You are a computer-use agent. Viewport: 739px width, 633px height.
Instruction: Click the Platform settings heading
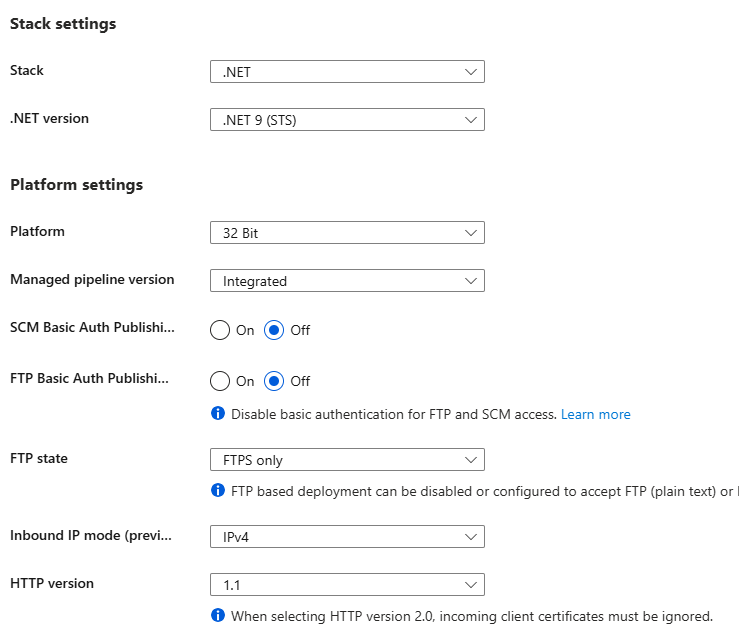coord(76,185)
